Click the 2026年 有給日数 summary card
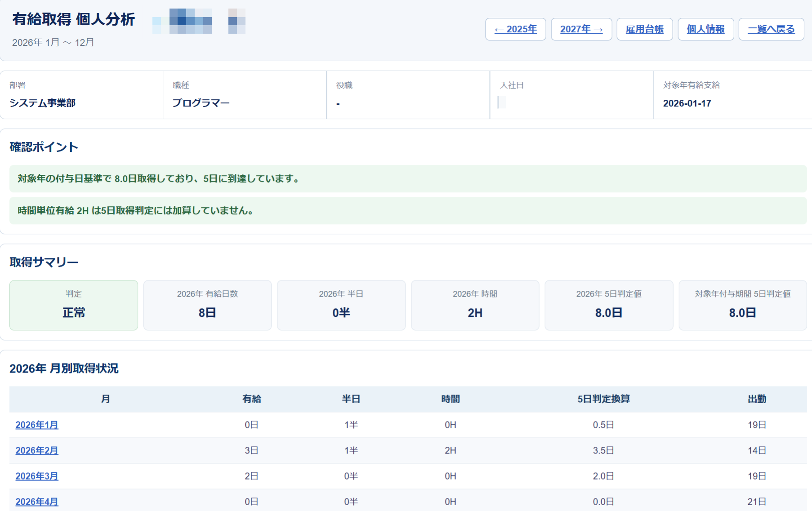 (x=207, y=305)
